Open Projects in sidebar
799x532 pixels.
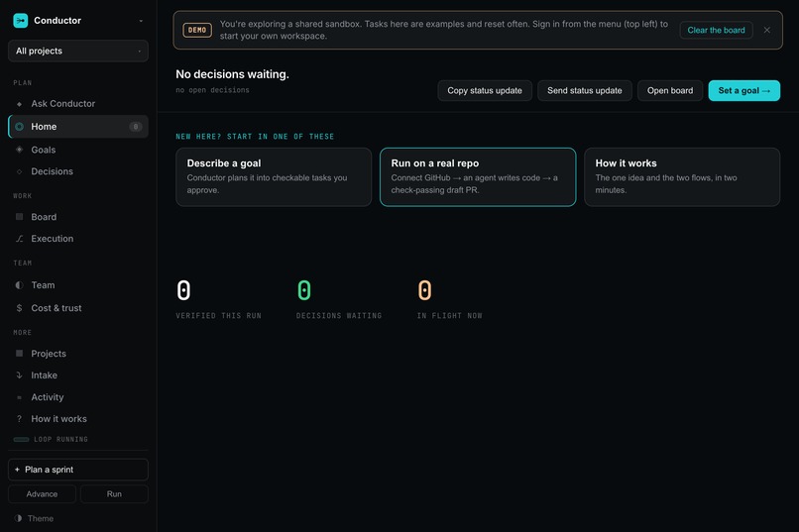point(78,354)
